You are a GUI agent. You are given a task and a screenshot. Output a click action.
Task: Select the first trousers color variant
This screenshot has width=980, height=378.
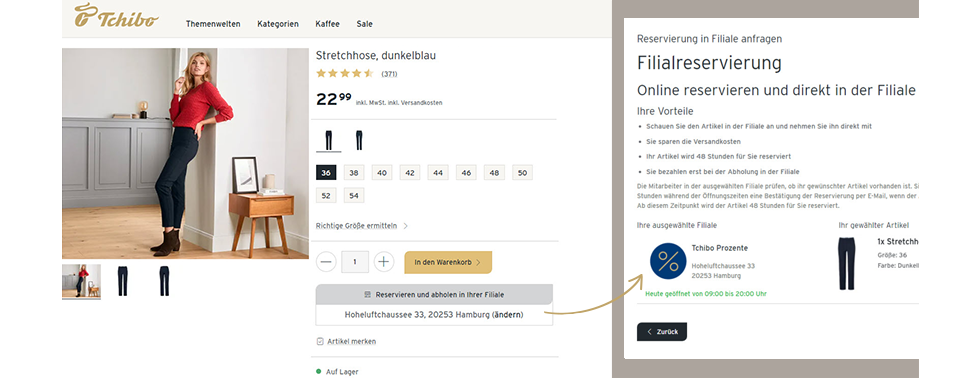coord(329,140)
